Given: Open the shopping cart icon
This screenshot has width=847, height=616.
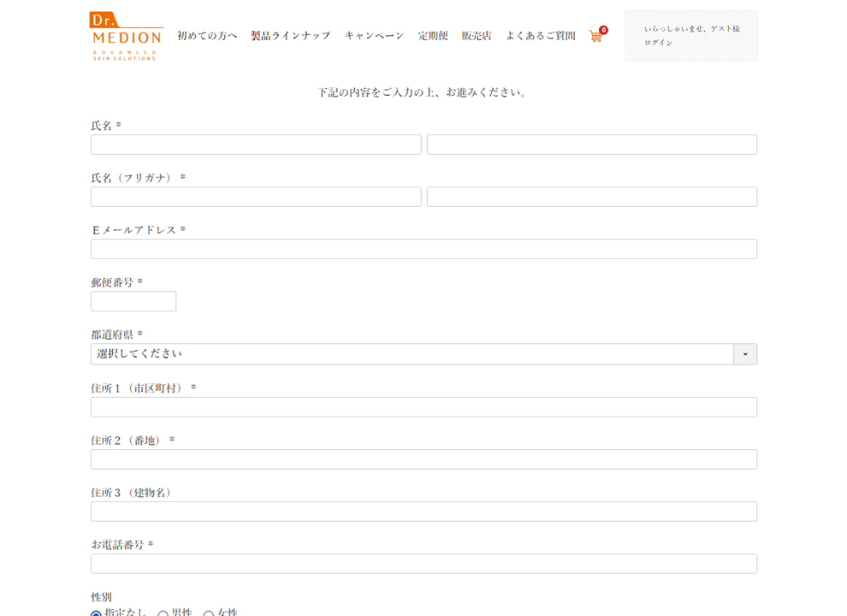Looking at the screenshot, I should 595,36.
